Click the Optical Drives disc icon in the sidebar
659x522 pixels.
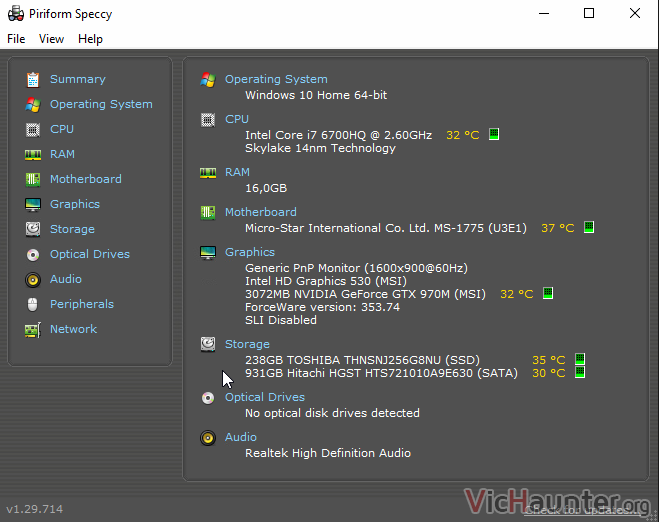point(33,255)
